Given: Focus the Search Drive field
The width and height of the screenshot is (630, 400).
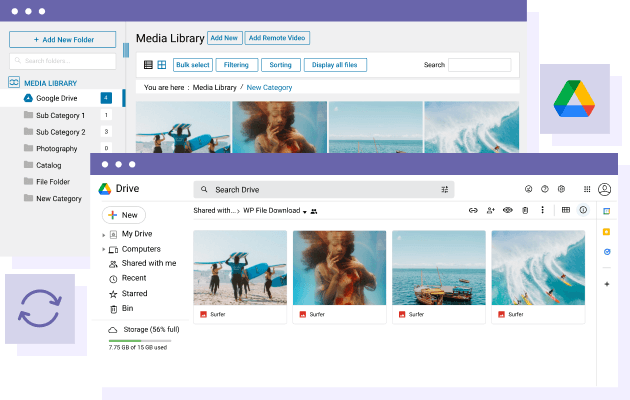Looking at the screenshot, I should point(323,189).
